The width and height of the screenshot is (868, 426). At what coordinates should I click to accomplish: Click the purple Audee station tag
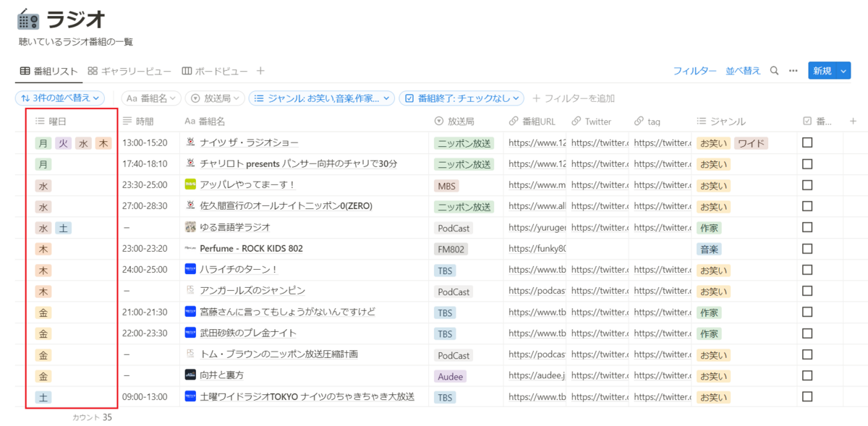point(450,376)
